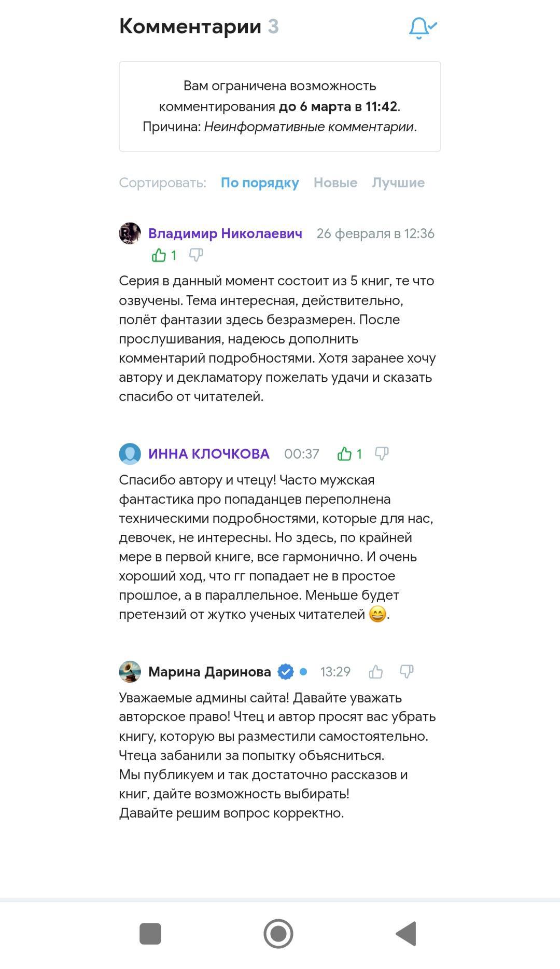560x969 pixels.
Task: Open Марина Даринова's profile name link
Action: tap(209, 672)
